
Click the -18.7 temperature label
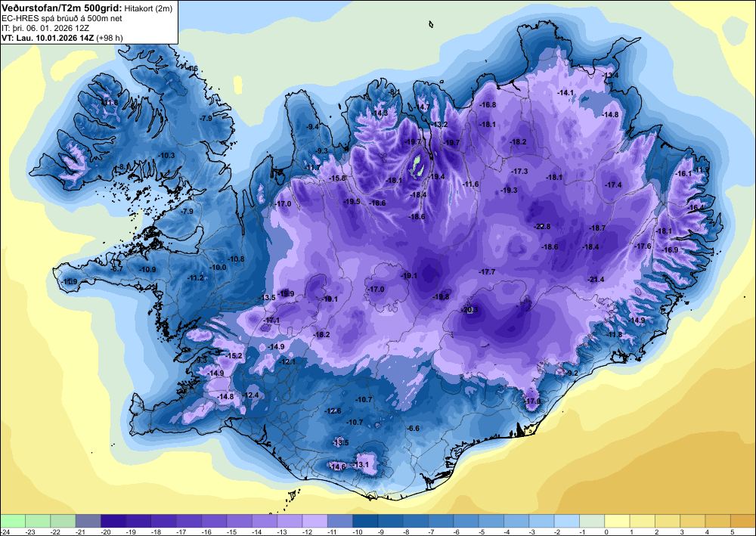597,228
